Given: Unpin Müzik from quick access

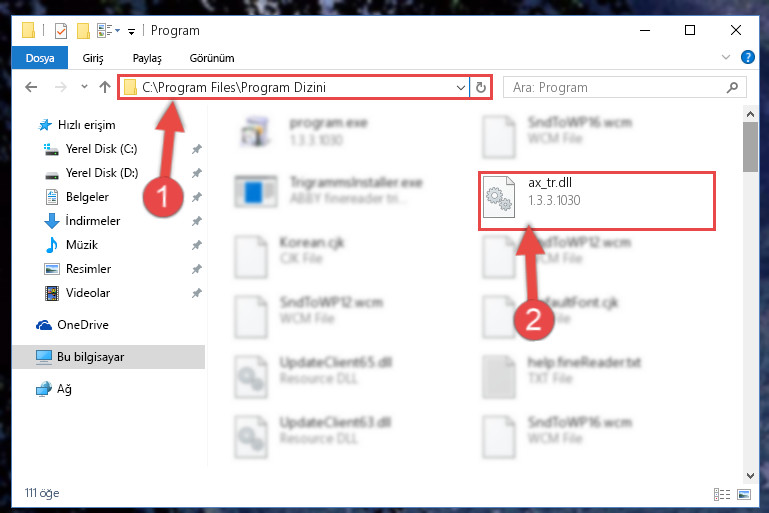Looking at the screenshot, I should pyautogui.click(x=197, y=245).
